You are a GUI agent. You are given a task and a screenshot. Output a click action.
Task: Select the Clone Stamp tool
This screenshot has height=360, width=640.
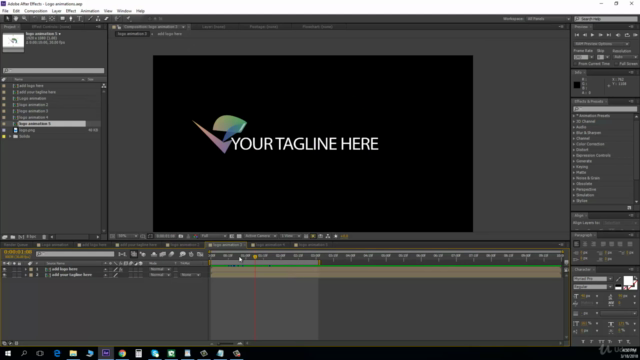pos(98,18)
